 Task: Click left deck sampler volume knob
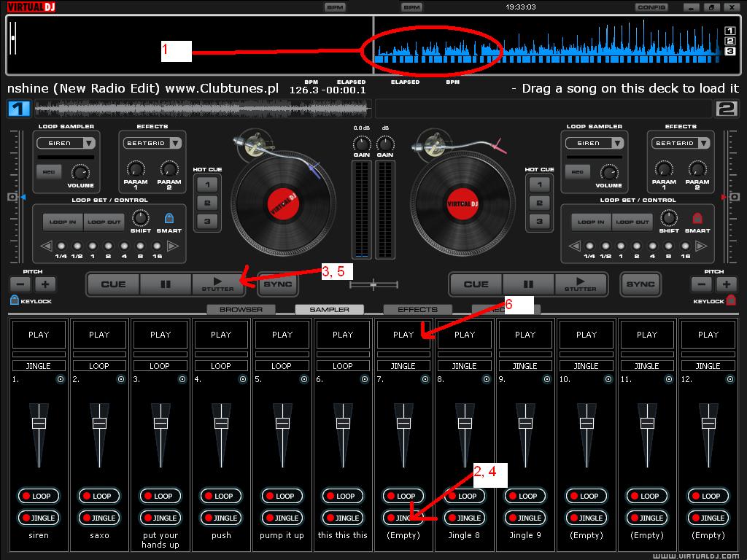point(80,172)
